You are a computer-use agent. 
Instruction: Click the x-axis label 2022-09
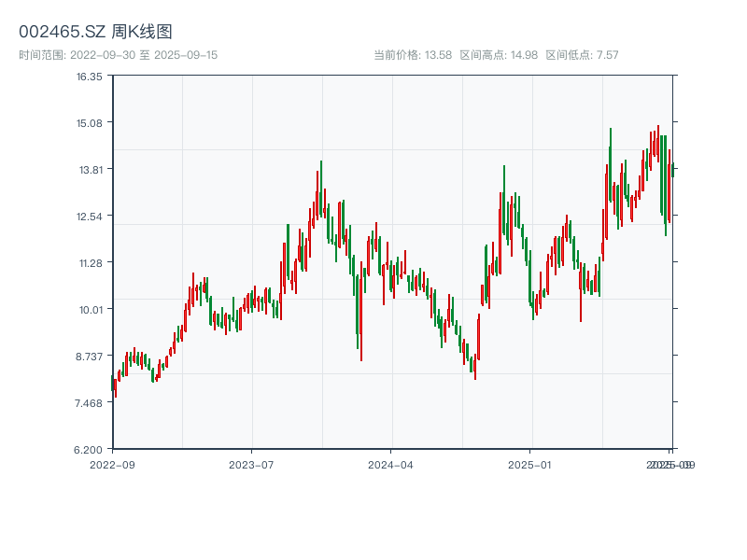[x=112, y=465]
